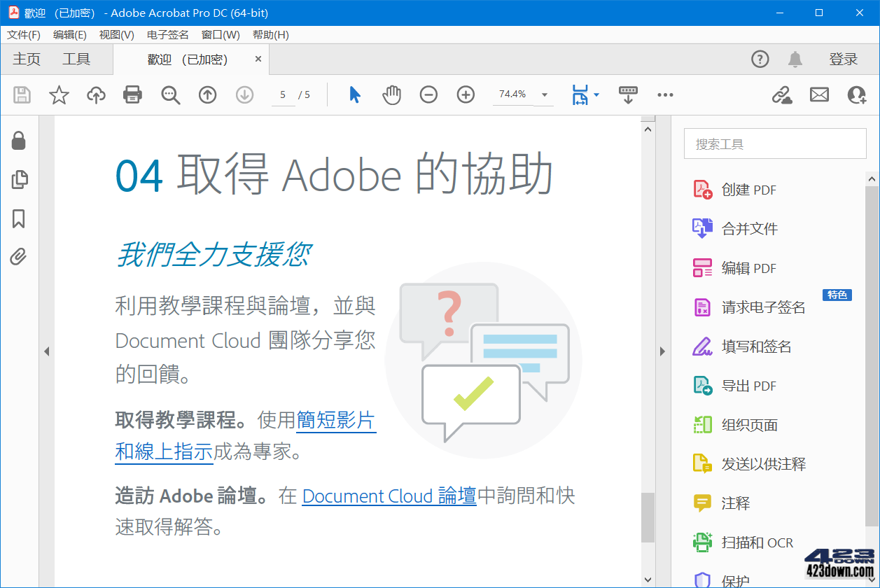
Task: Toggle document save to favorites star
Action: pos(59,94)
